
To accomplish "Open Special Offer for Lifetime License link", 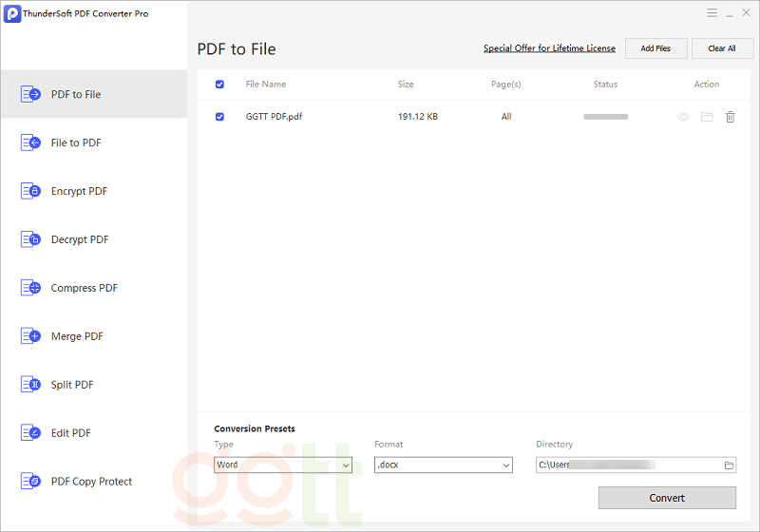I will 549,48.
